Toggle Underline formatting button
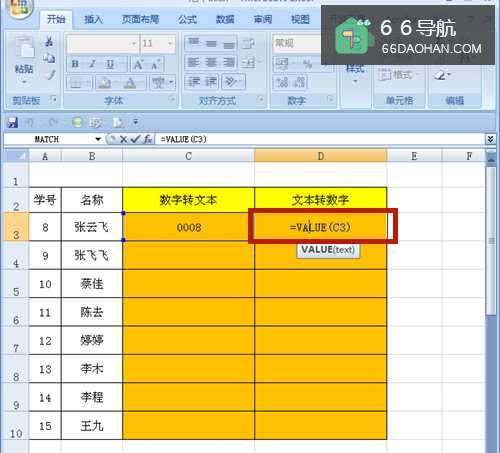 tap(110, 64)
